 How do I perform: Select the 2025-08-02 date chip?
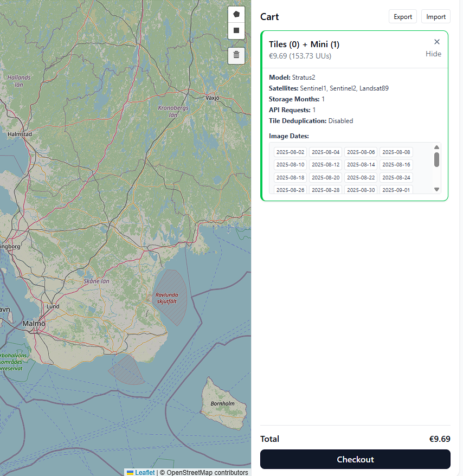tap(291, 152)
